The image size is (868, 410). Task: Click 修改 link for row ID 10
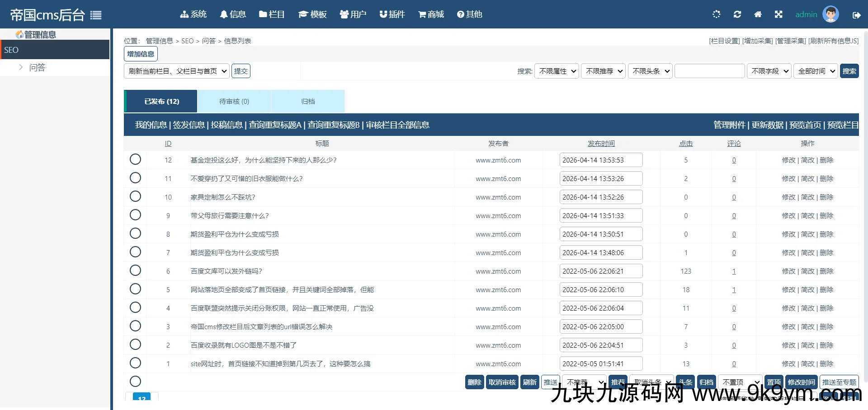[x=788, y=197]
